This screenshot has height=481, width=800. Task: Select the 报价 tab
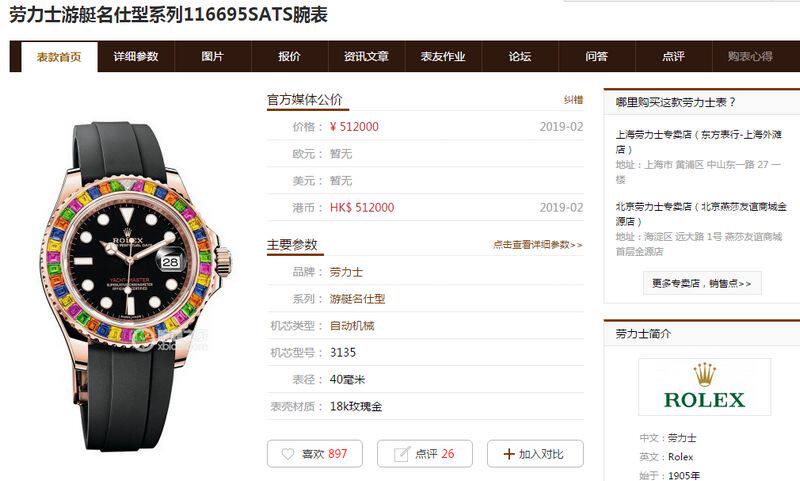[289, 57]
